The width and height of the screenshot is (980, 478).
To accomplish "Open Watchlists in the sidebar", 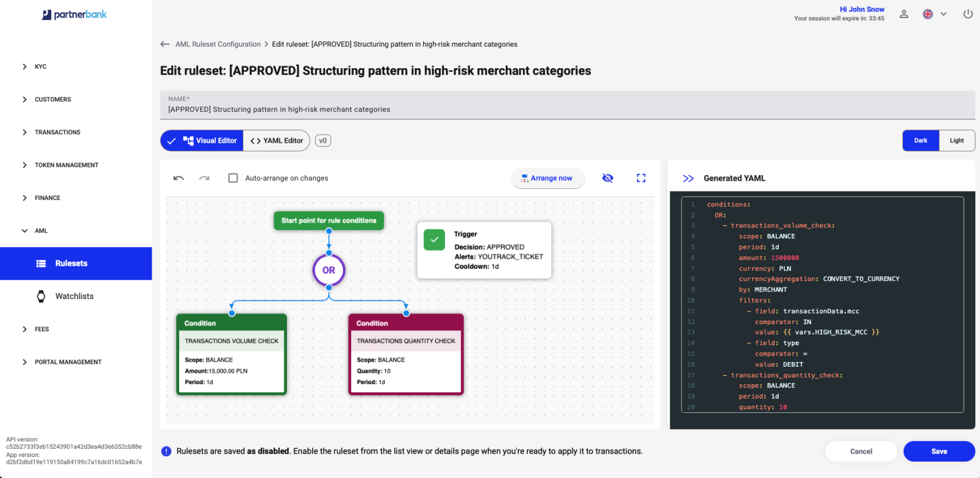I will point(76,296).
